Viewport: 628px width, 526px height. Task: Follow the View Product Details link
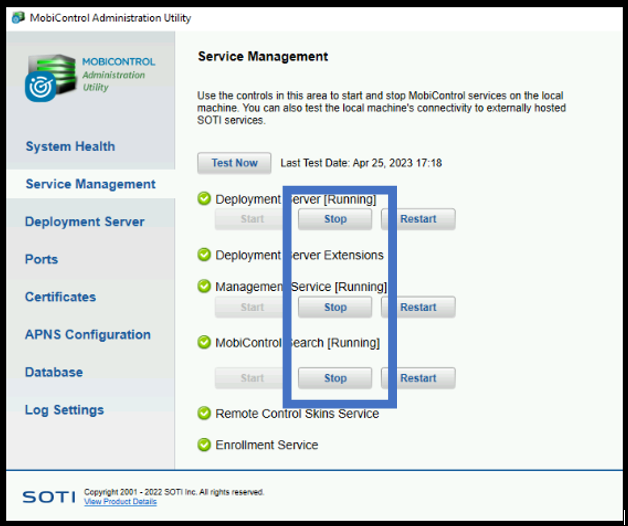pos(120,502)
